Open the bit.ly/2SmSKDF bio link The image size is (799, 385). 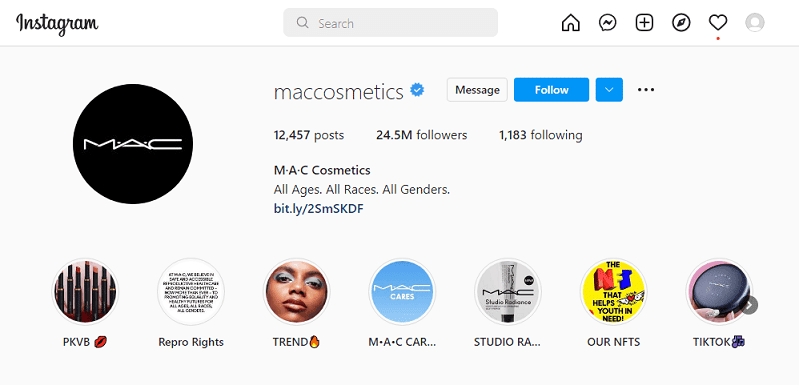[x=318, y=209]
